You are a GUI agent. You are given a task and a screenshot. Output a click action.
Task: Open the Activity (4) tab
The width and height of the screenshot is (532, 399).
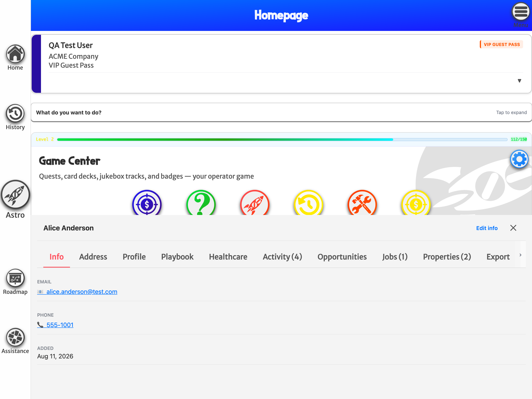tap(282, 257)
